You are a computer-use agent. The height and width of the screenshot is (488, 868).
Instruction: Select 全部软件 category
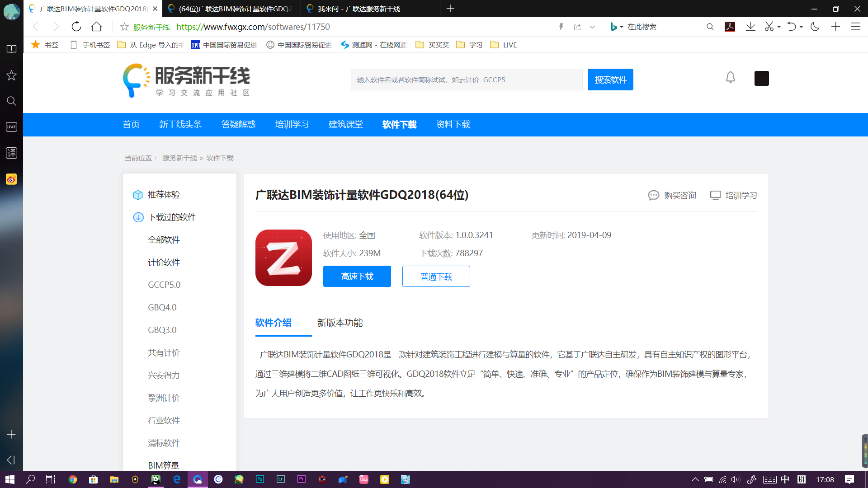tap(164, 240)
